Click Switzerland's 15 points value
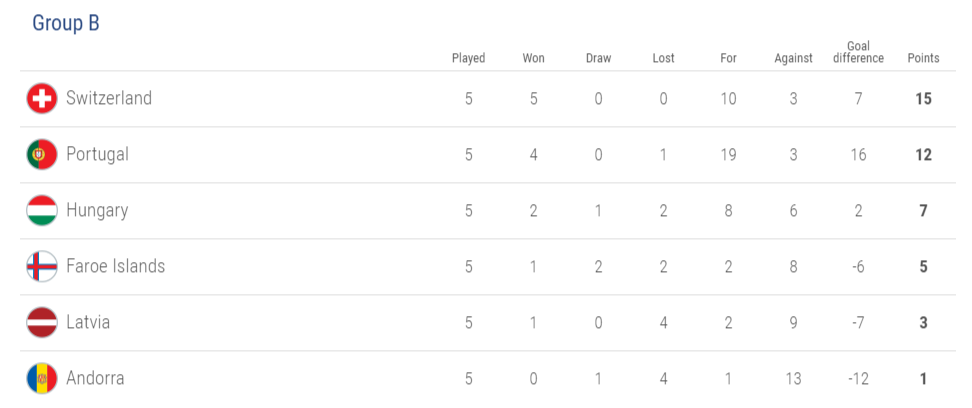This screenshot has height=408, width=972. 923,98
